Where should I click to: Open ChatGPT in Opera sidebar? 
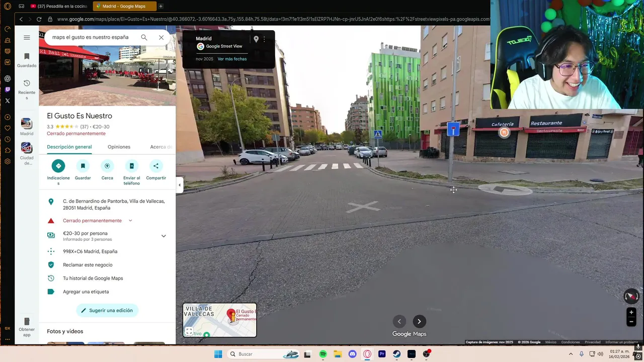(x=8, y=78)
